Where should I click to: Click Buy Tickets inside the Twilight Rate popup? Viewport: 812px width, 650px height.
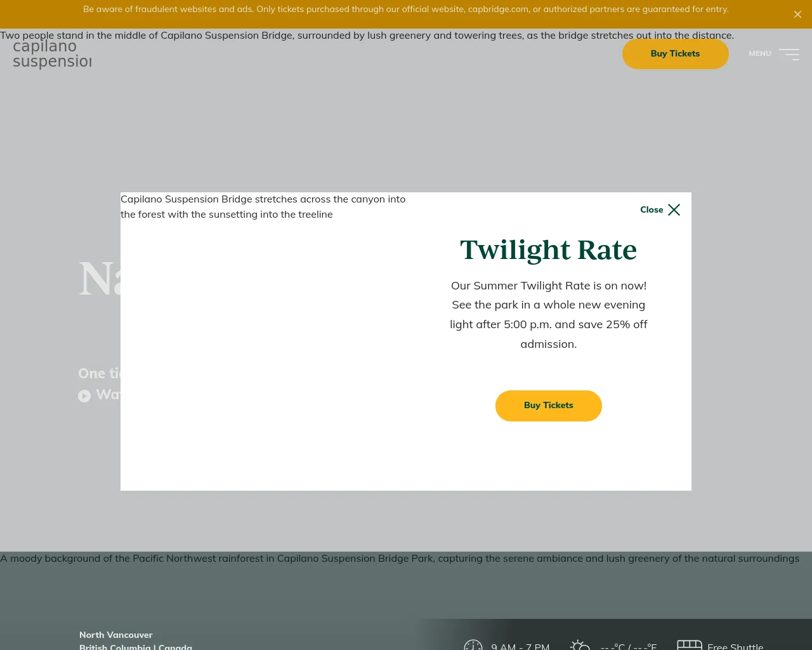coord(548,406)
